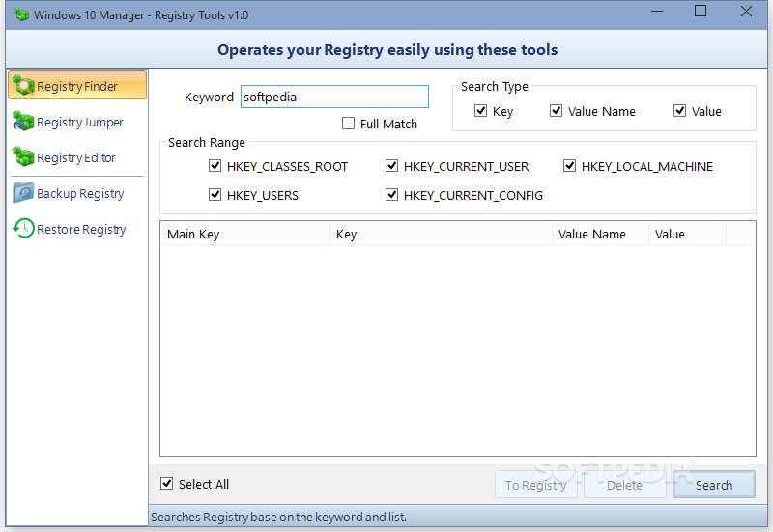Uncheck the Value search type checkbox
This screenshot has width=773, height=532.
click(680, 111)
